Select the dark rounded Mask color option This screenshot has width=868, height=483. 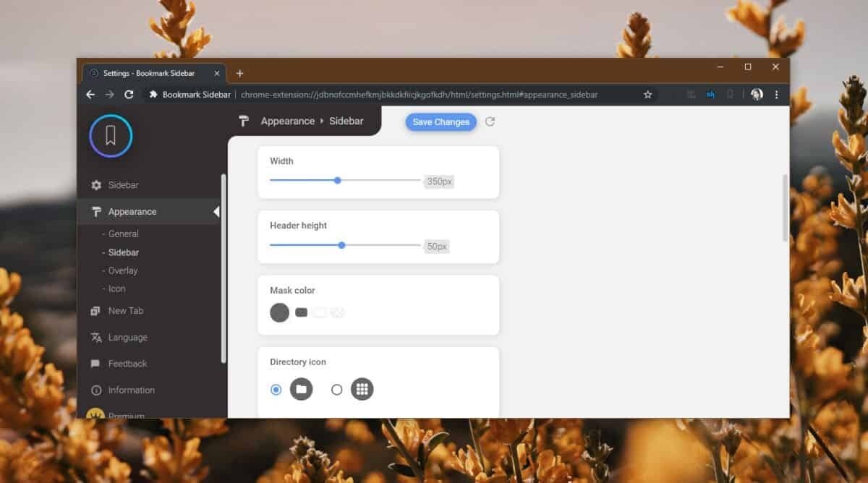[x=279, y=312]
